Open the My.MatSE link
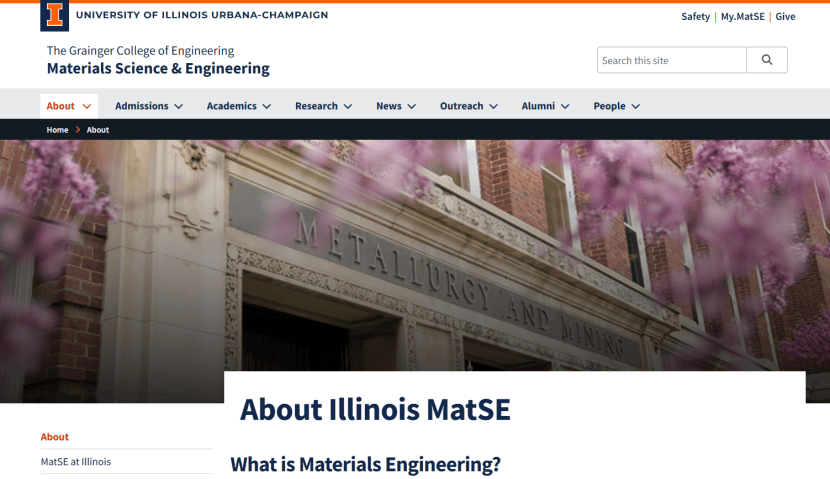 (744, 17)
